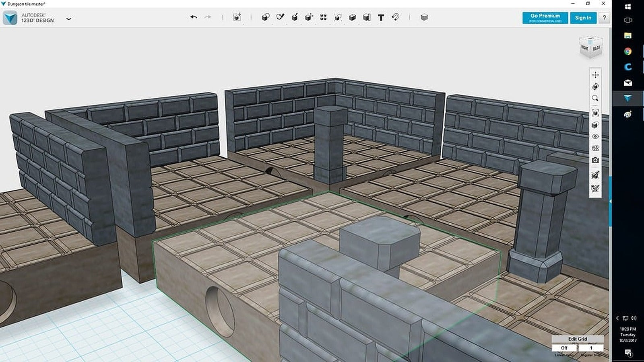Click the Undo arrow in the toolbar

pos(194,17)
